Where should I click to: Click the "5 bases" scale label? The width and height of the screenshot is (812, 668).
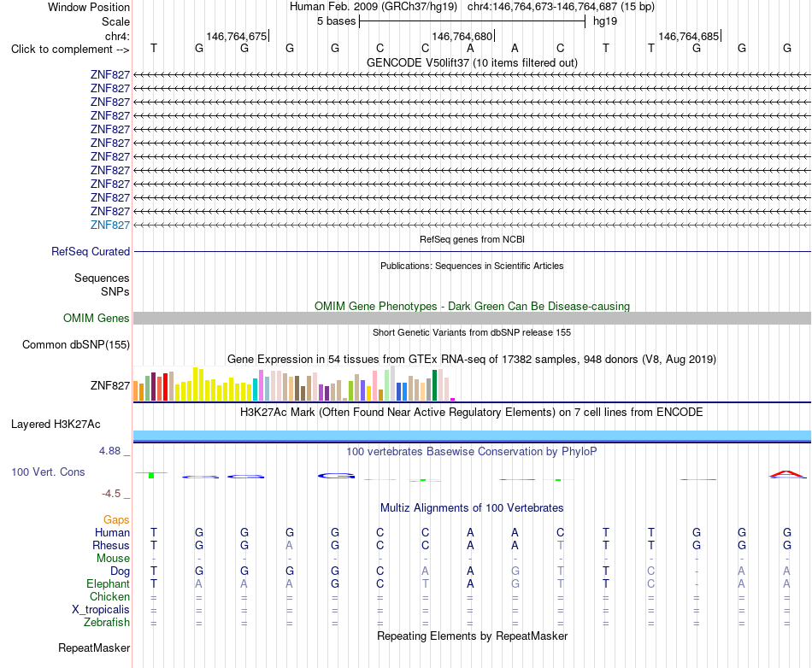(x=336, y=21)
